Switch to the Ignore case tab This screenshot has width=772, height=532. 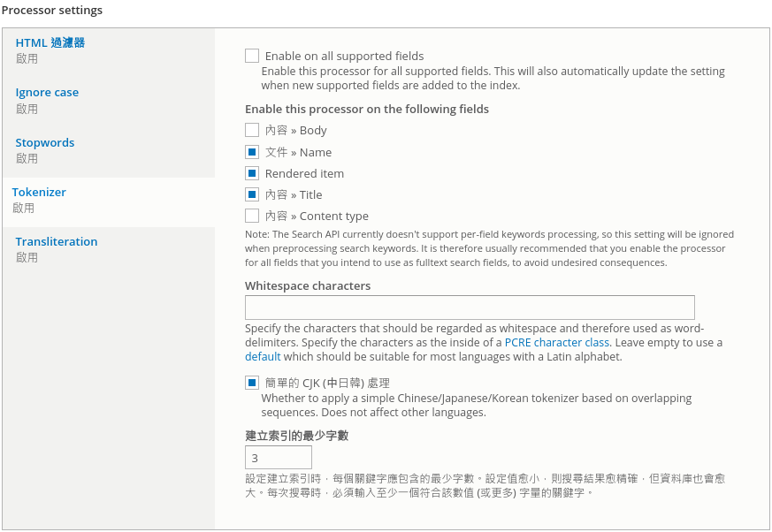pos(47,93)
